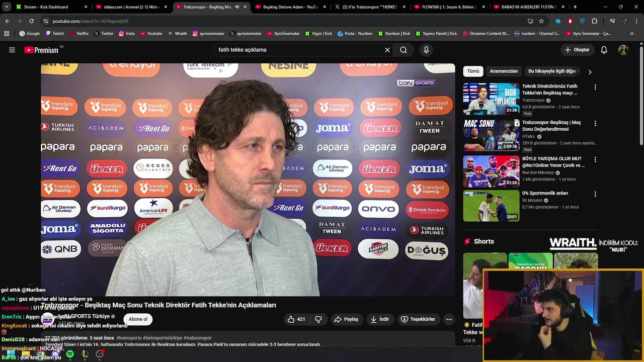Start voice search with microphone icon
This screenshot has height=362, width=644.
tap(426, 50)
